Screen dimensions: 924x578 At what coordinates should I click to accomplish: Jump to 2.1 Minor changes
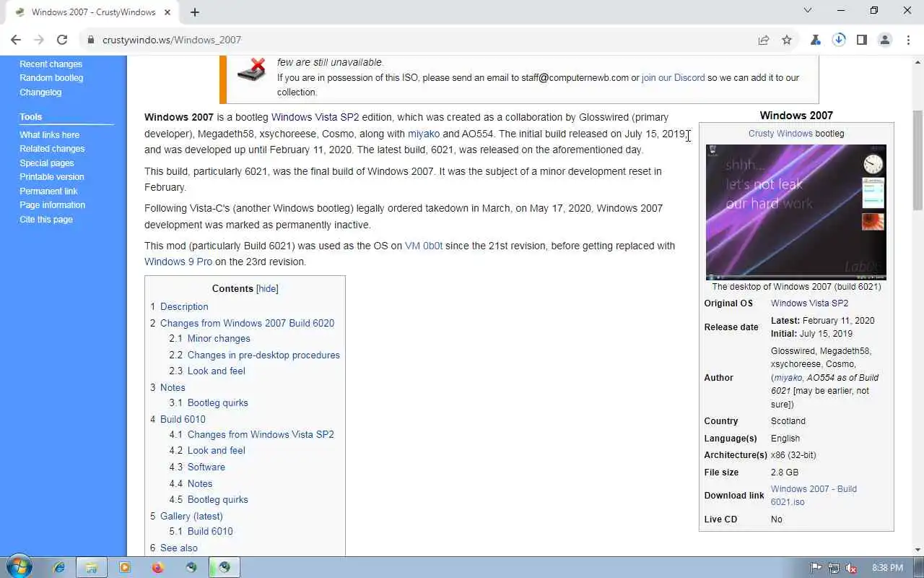(x=210, y=338)
